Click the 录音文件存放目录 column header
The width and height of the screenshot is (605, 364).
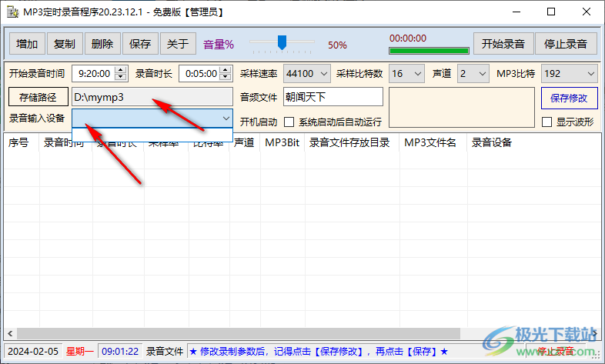pos(352,142)
